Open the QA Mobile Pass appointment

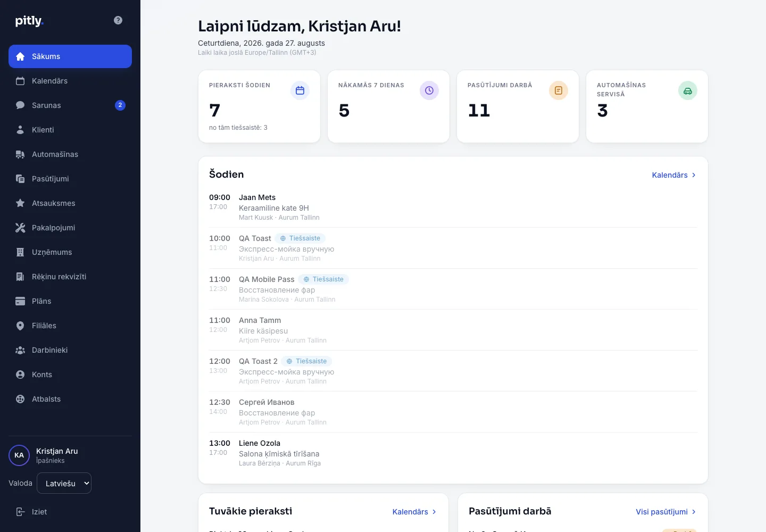coord(453,289)
